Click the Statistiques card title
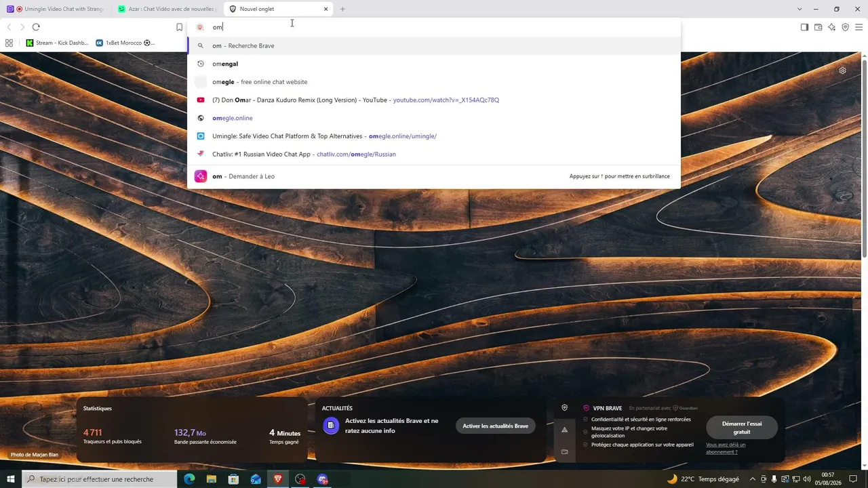Viewport: 868px width, 488px height. [98, 409]
